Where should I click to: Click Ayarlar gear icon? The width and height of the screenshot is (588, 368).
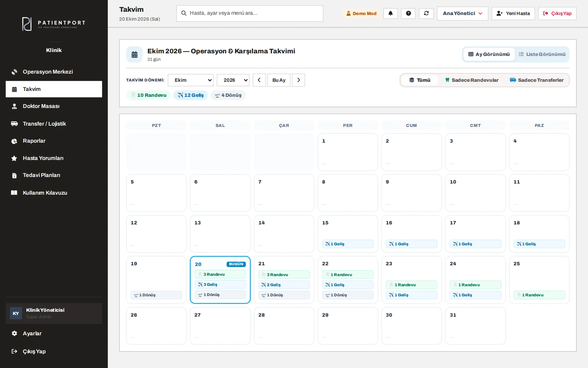tap(14, 333)
